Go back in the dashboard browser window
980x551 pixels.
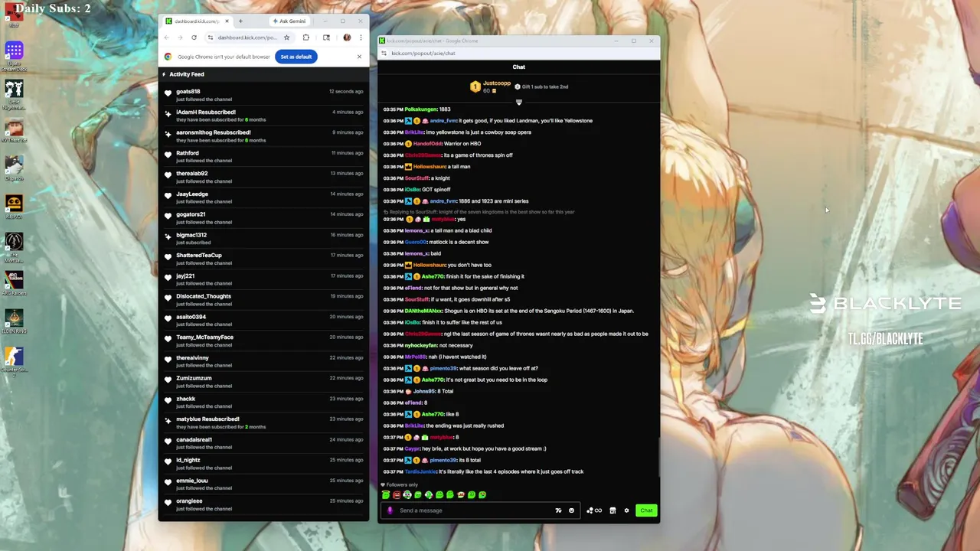[x=166, y=37]
